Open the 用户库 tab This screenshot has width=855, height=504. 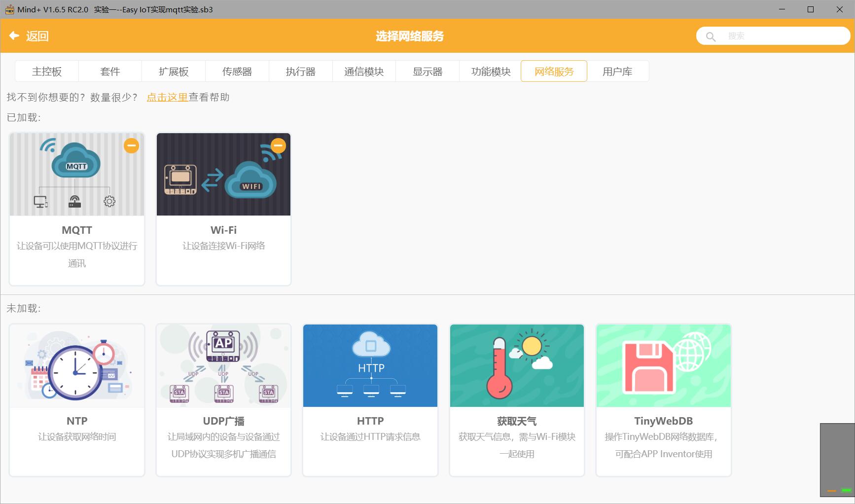point(617,72)
